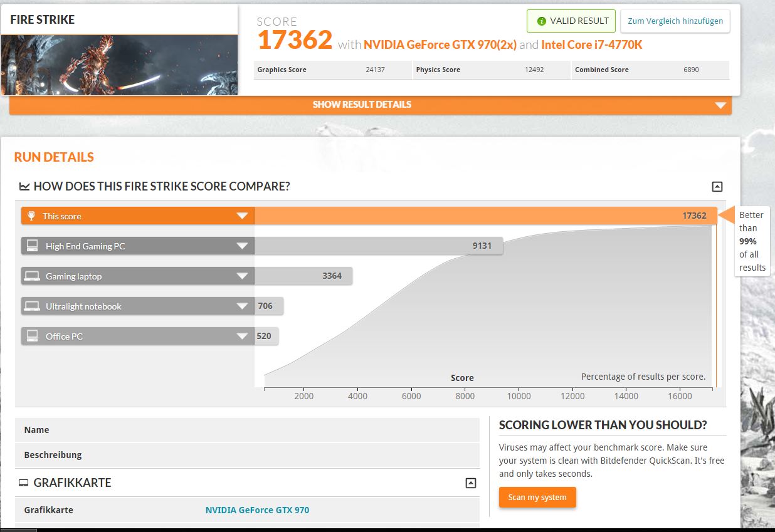775x532 pixels.
Task: Click the white arrow on the result details bar
Action: (720, 105)
